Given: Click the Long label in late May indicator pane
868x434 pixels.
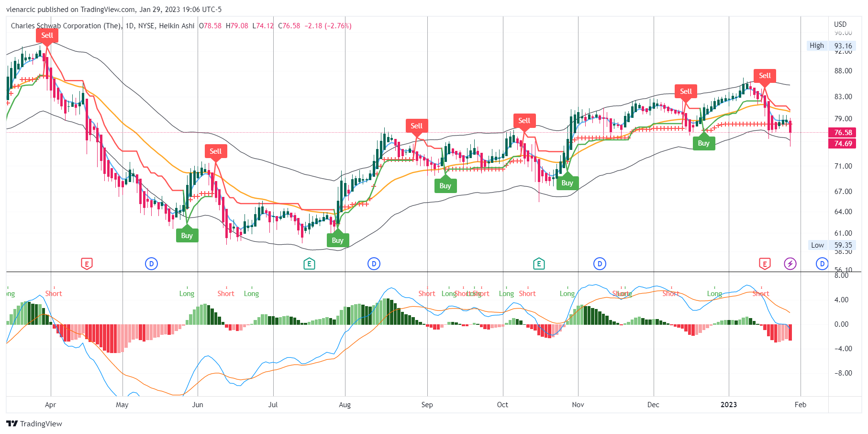Looking at the screenshot, I should pos(187,294).
